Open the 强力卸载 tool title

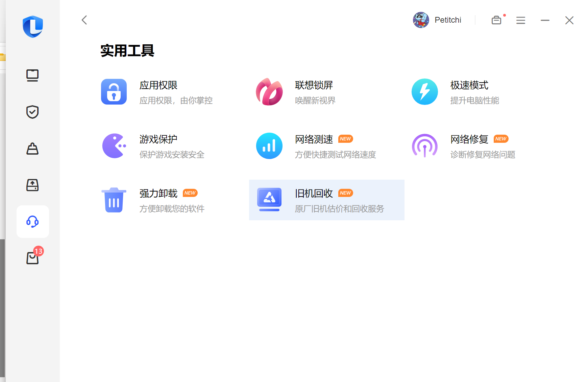point(158,194)
